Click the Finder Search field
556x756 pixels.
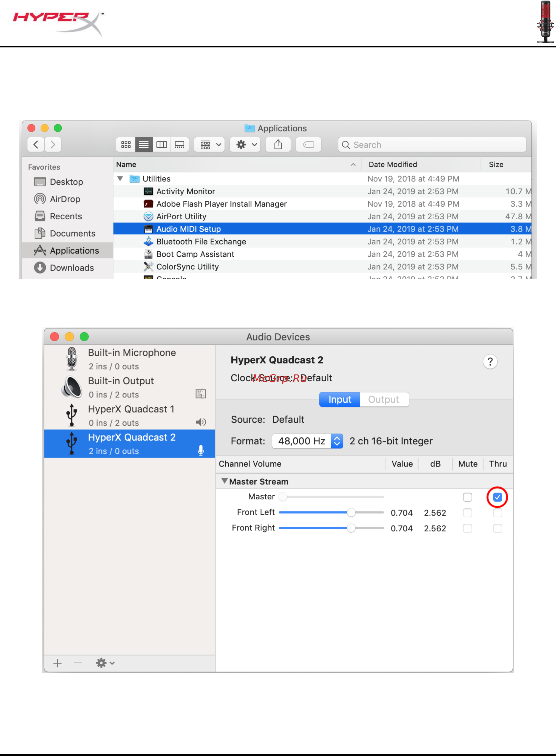pos(432,145)
